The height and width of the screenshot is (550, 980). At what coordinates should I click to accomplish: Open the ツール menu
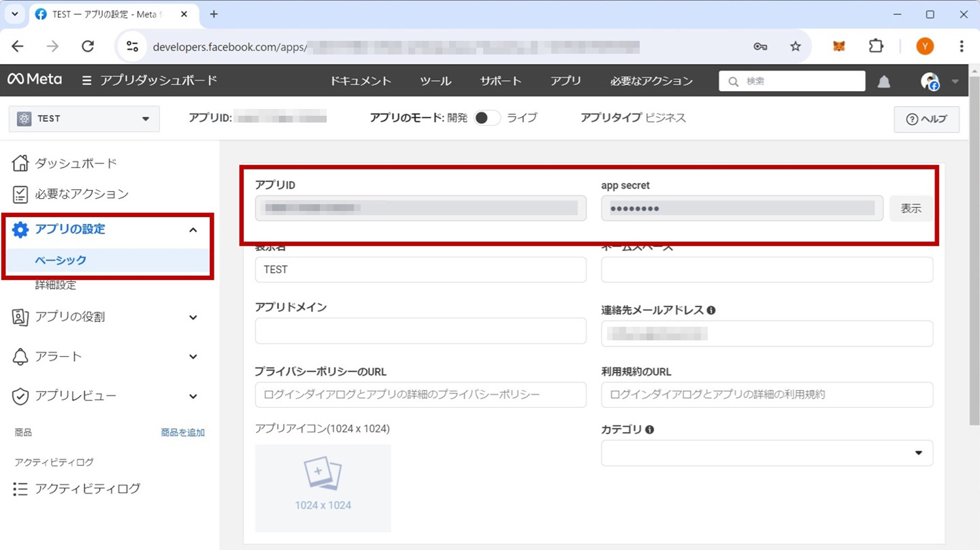(x=435, y=81)
